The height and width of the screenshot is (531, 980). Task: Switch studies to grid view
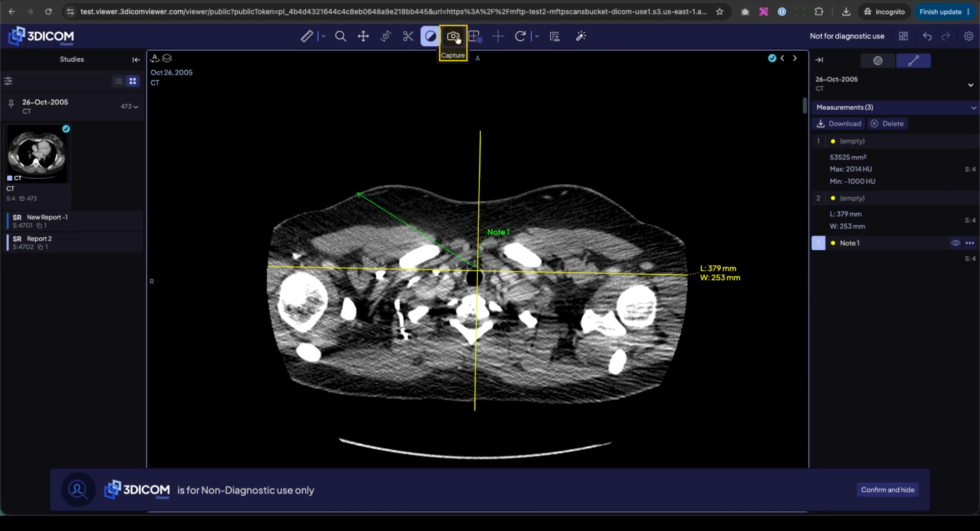point(133,81)
